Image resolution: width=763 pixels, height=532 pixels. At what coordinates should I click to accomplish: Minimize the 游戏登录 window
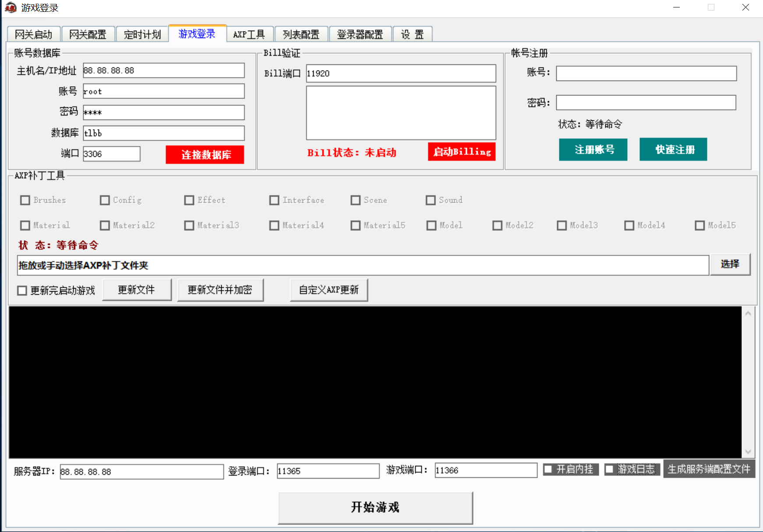click(x=676, y=7)
